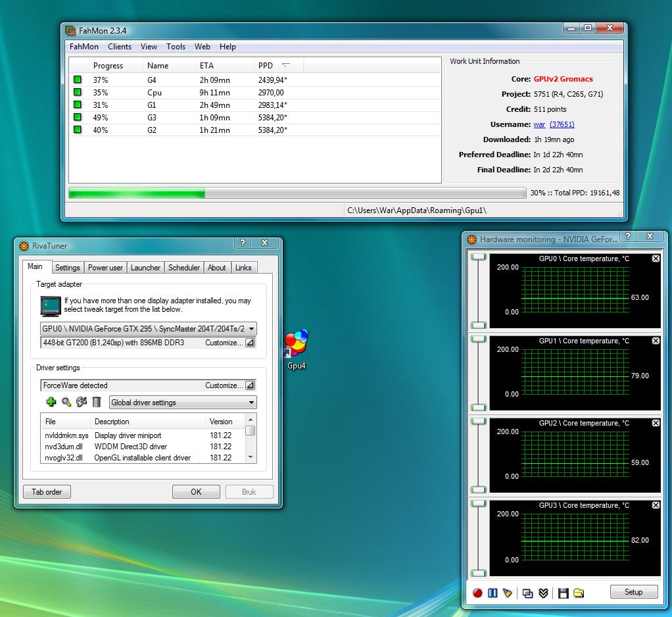
Task: Open the Clients menu in FahMon
Action: click(120, 46)
